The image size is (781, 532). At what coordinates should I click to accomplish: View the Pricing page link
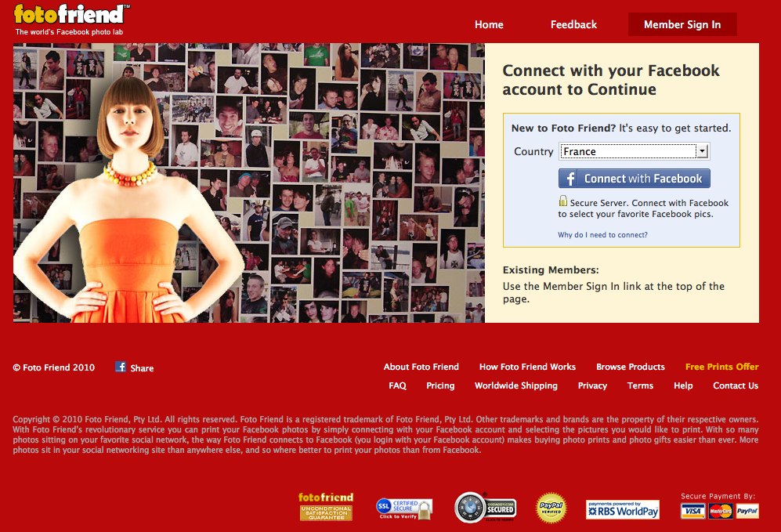point(440,385)
